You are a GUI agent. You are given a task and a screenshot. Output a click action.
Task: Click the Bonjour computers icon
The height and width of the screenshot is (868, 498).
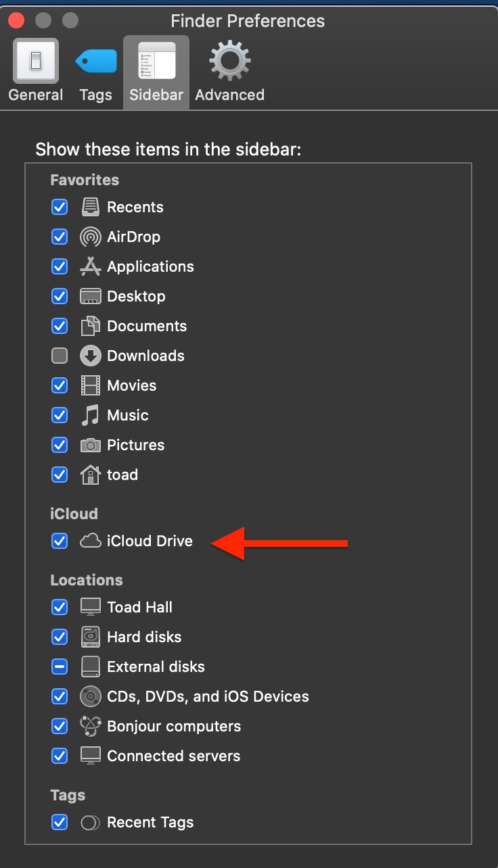point(91,726)
